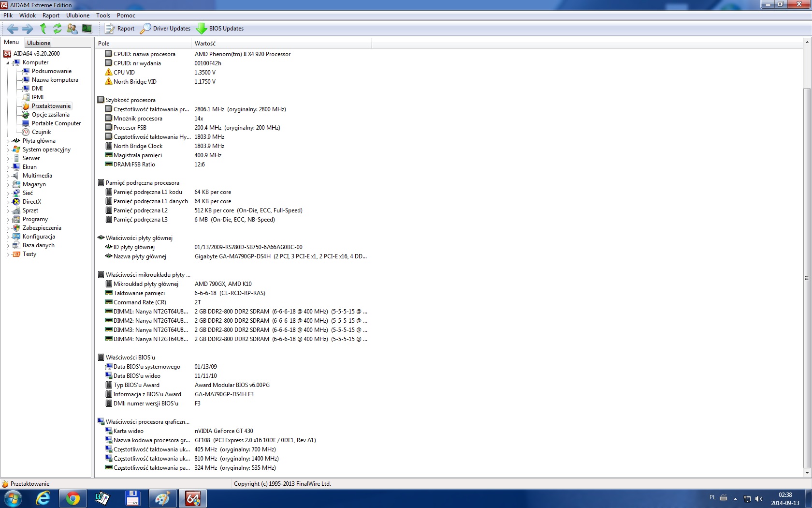Expand the Ekran tree node
Image resolution: width=812 pixels, height=508 pixels.
click(x=8, y=167)
